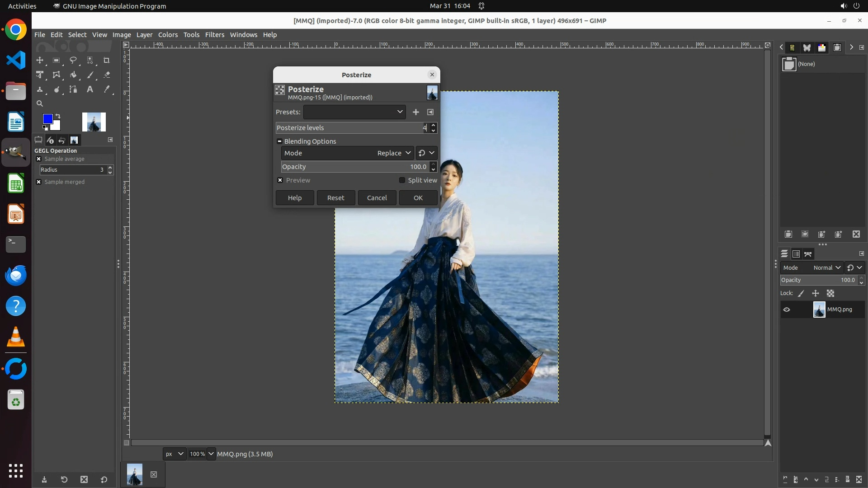Select the Eraser tool
This screenshot has width=868, height=488.
point(107,75)
